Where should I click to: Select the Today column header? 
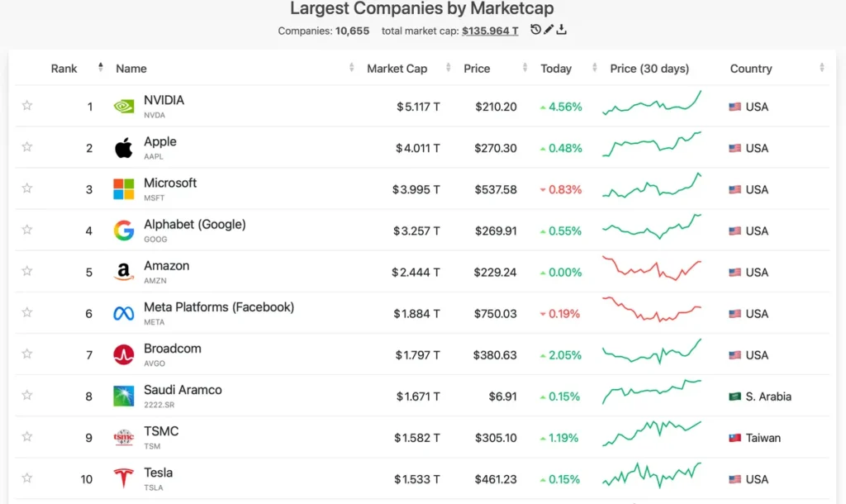pos(556,69)
